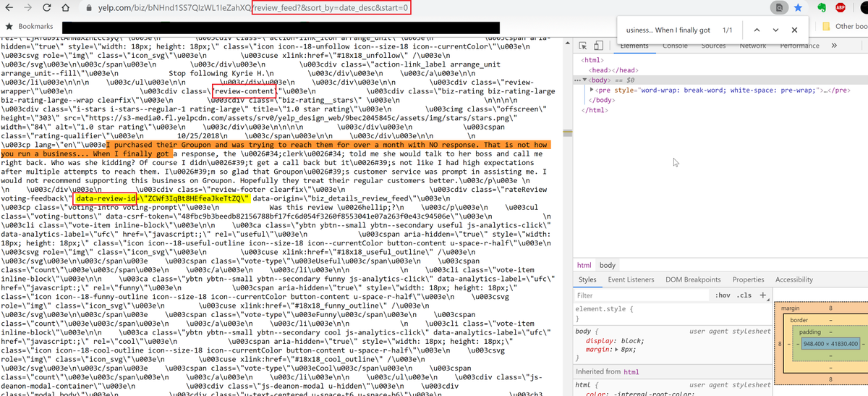Viewport: 868px width, 396px height.
Task: Toggle the .cls class editor
Action: [x=744, y=295]
